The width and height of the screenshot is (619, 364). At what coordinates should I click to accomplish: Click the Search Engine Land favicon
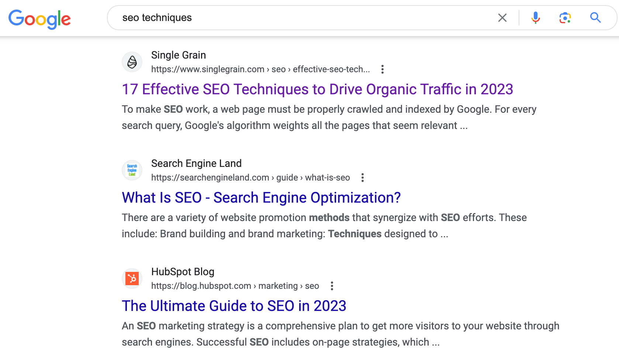tap(132, 170)
